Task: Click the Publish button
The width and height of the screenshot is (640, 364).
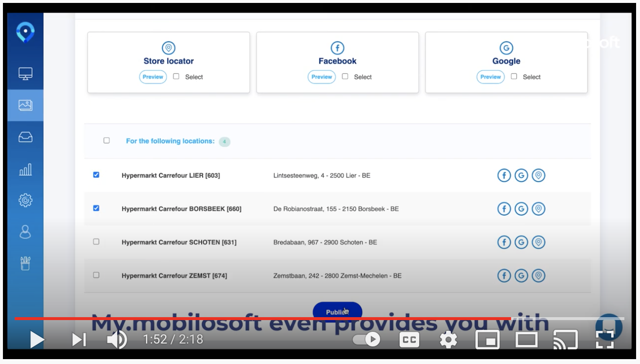Action: tap(338, 312)
